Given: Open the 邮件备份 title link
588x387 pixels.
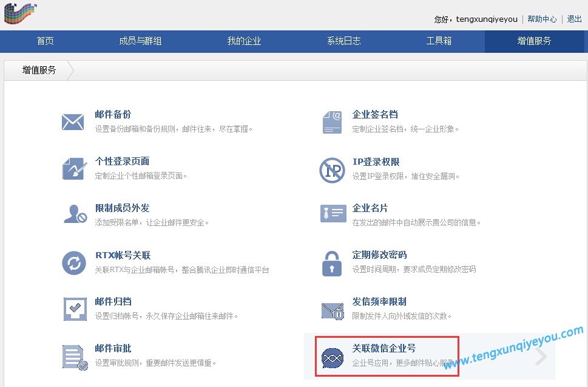Looking at the screenshot, I should click(x=113, y=114).
